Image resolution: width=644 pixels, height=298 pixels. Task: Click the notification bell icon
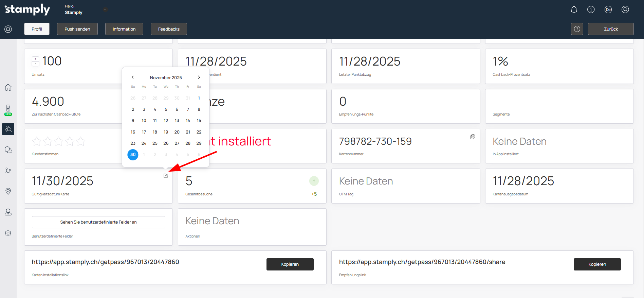pos(574,10)
